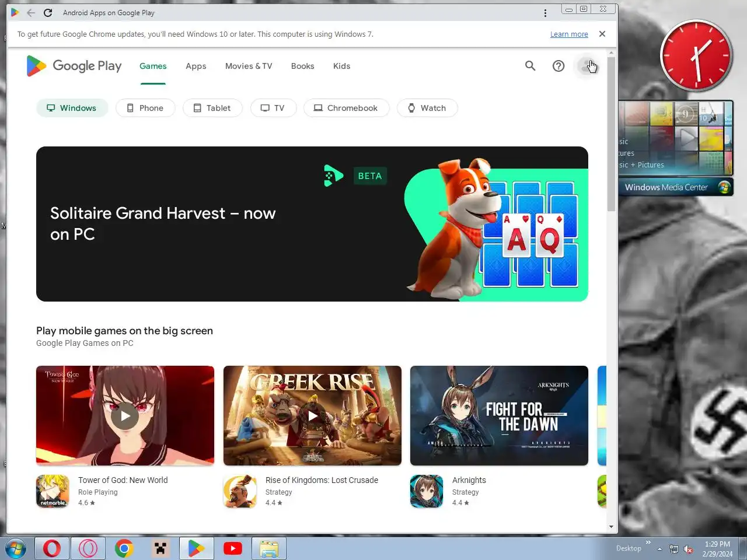This screenshot has width=747, height=560.
Task: Open the Arknights game title
Action: (469, 480)
